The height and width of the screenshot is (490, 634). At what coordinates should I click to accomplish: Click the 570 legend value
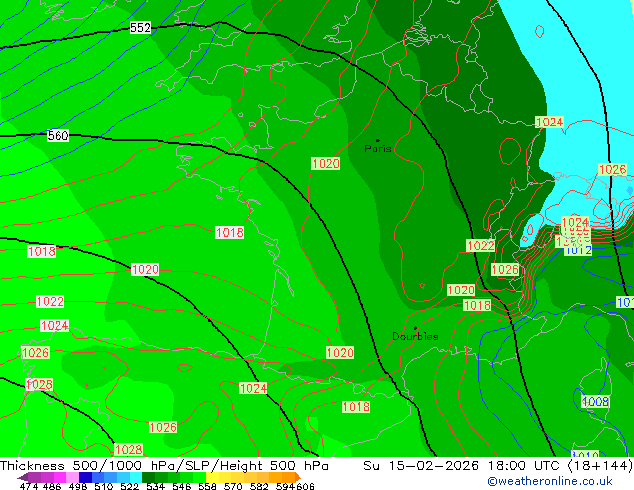[x=233, y=486]
